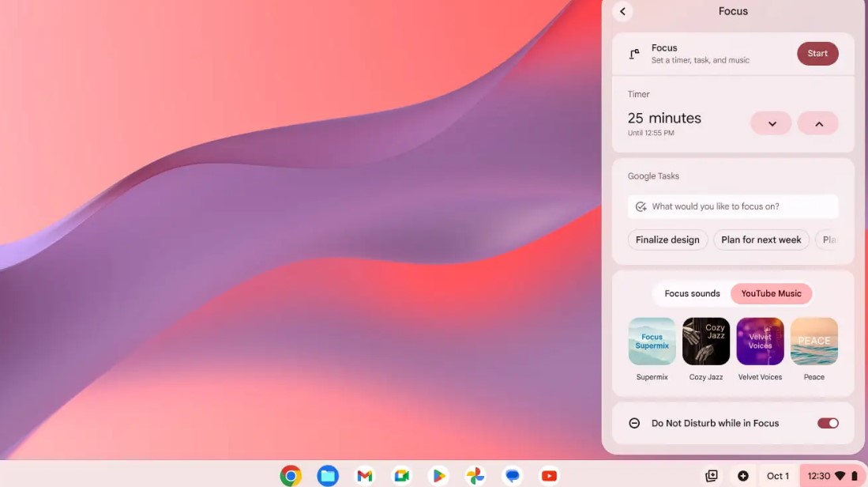
Task: Open quick settings via the 12:30 clock
Action: coord(819,476)
